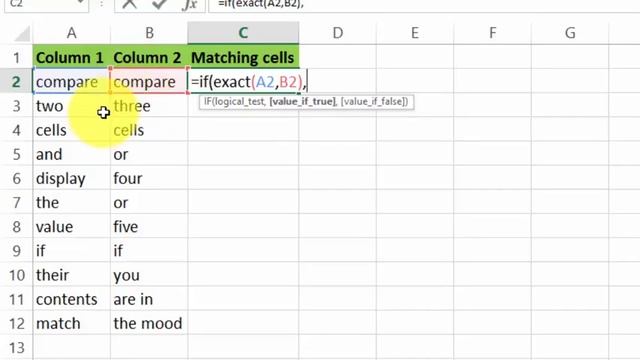Click cell containing 'three'

(149, 106)
